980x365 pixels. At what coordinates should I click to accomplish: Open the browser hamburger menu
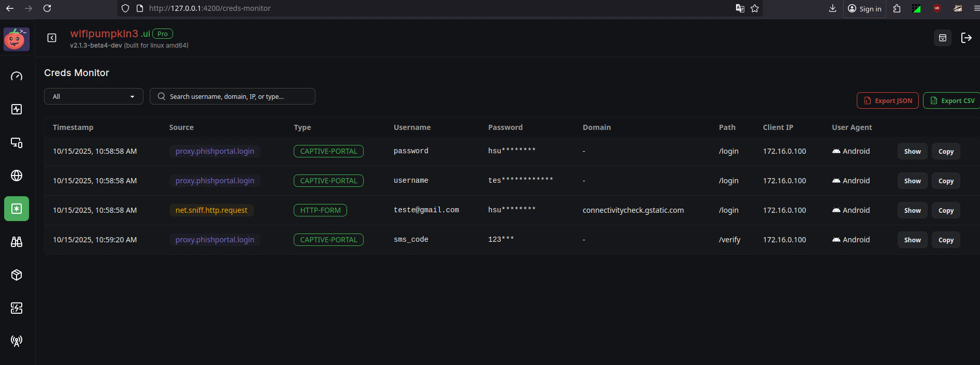[976, 8]
